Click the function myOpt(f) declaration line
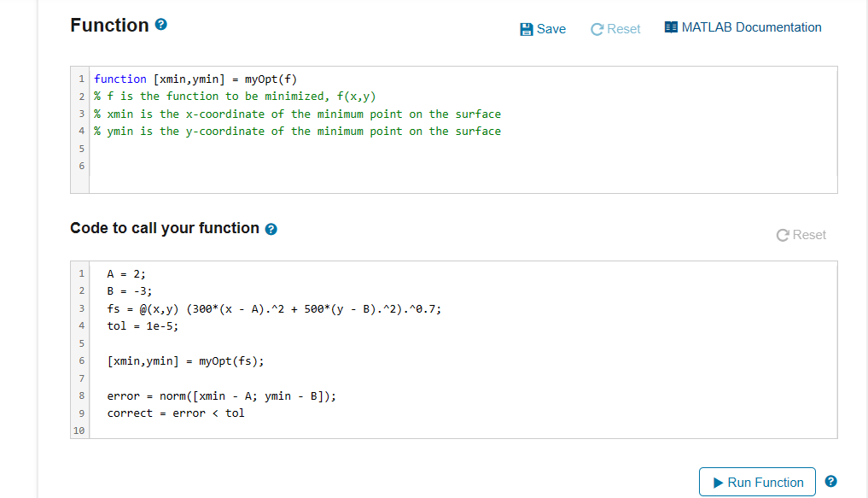 coord(195,79)
